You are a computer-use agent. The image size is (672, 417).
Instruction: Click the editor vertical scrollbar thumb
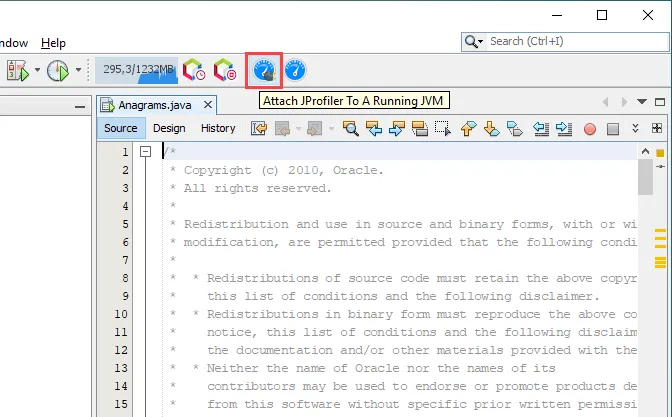(x=645, y=177)
